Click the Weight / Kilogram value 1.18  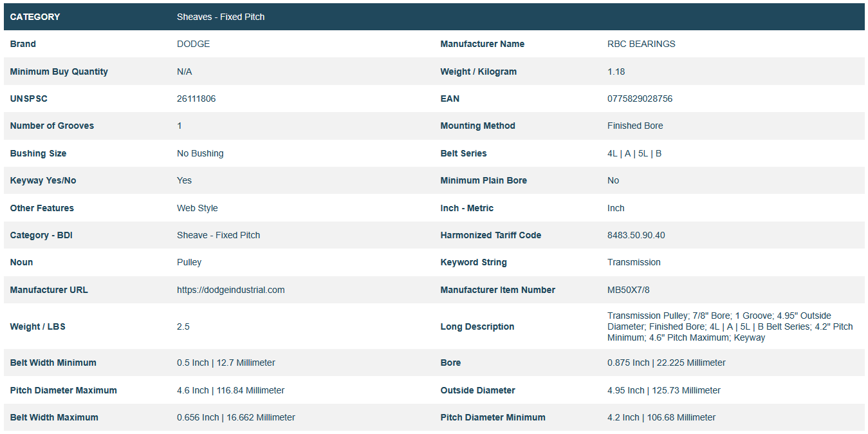click(x=616, y=71)
